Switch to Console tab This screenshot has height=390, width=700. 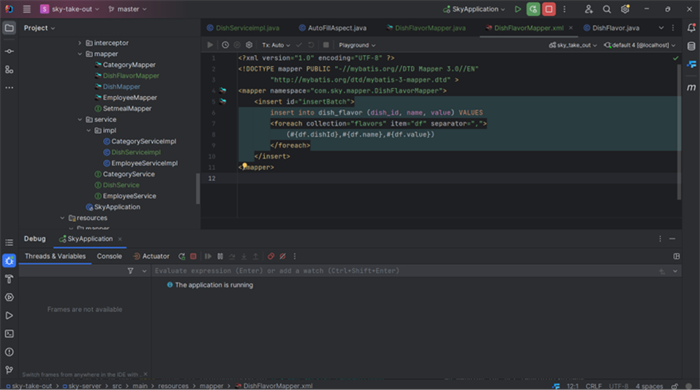point(109,257)
